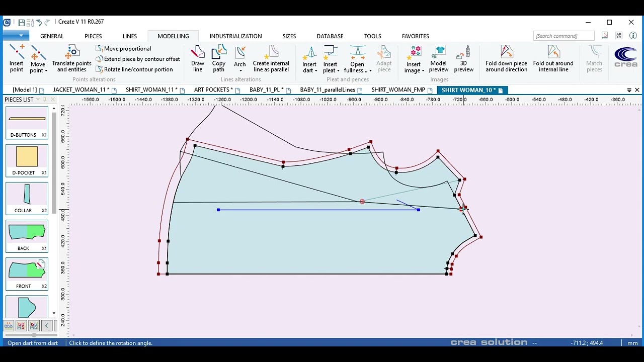Image resolution: width=644 pixels, height=362 pixels.
Task: Pick the Arch tool
Action: pos(240,59)
